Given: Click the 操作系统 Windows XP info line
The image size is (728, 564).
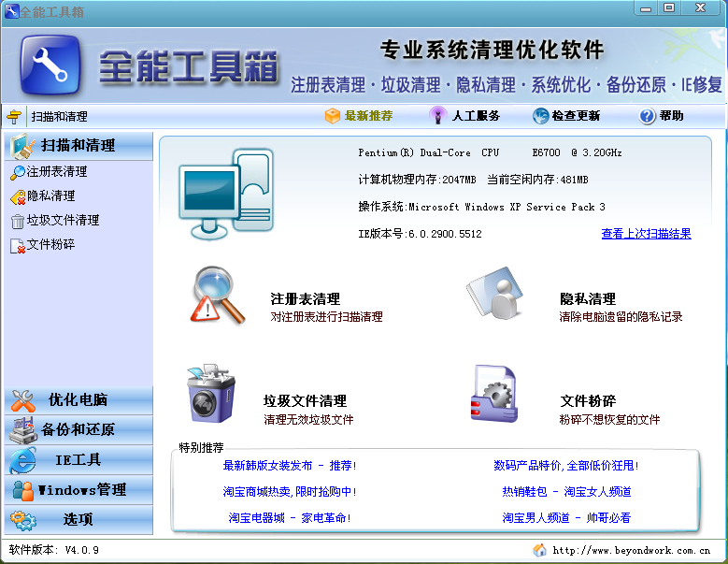Looking at the screenshot, I should click(481, 207).
